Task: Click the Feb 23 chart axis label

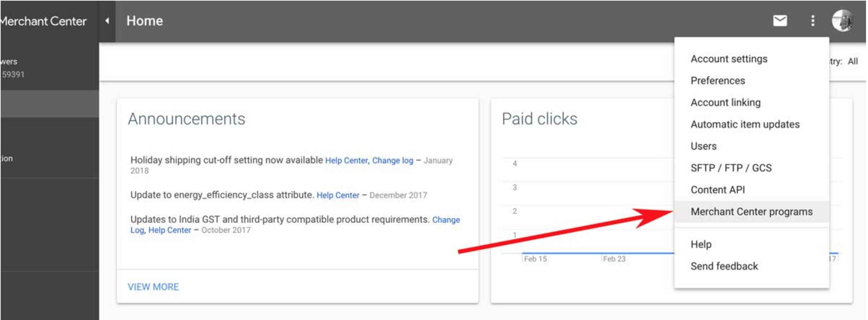Action: pyautogui.click(x=614, y=259)
